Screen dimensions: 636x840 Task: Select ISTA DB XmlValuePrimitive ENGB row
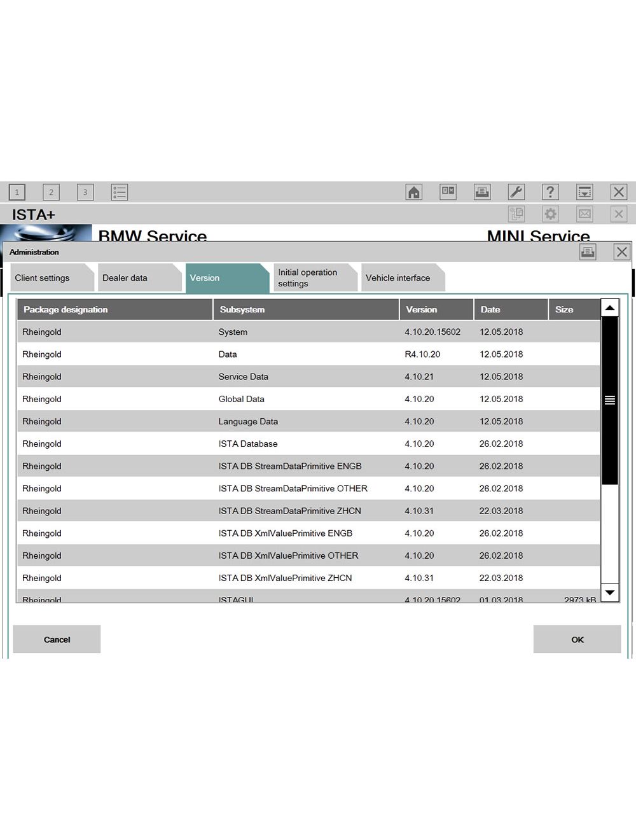click(308, 533)
